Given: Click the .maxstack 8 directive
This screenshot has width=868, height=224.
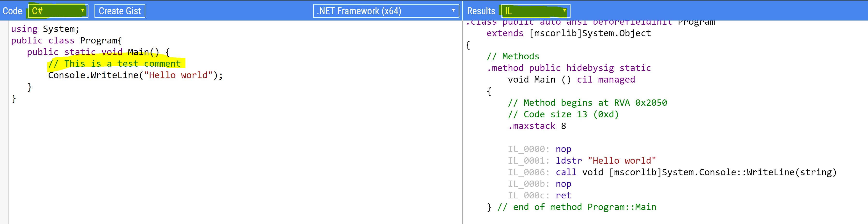Looking at the screenshot, I should (x=537, y=126).
